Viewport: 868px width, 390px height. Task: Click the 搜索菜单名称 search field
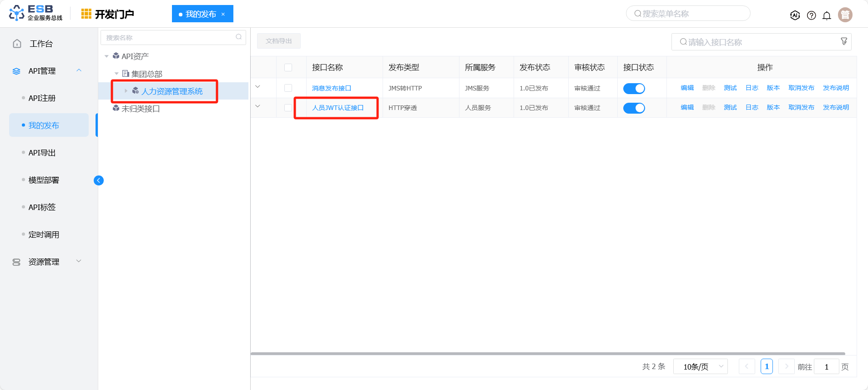(688, 14)
